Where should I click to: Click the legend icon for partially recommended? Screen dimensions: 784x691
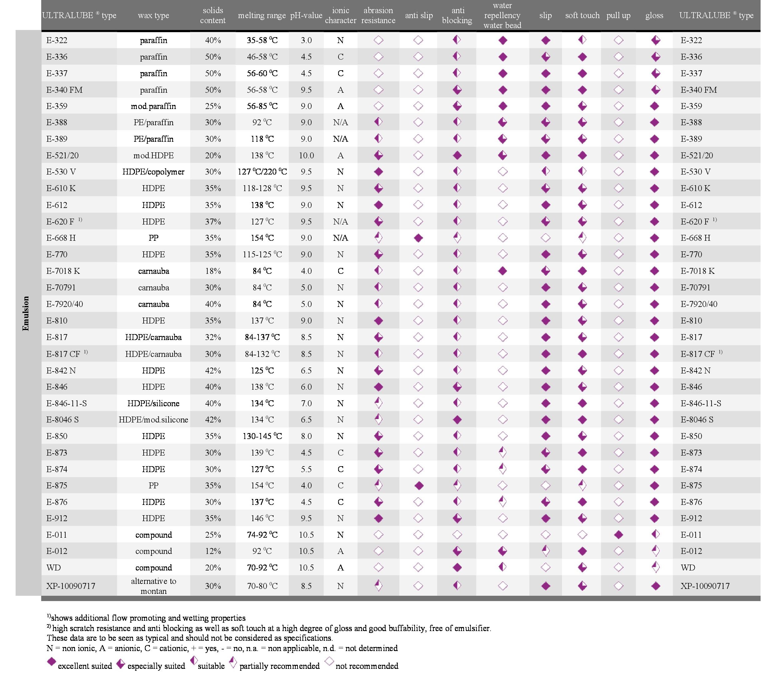(x=232, y=663)
